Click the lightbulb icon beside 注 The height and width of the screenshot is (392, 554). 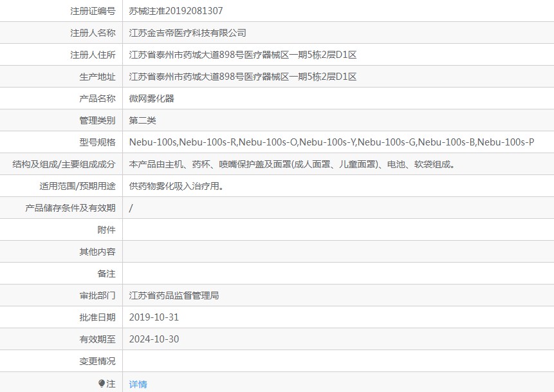pyautogui.click(x=102, y=384)
